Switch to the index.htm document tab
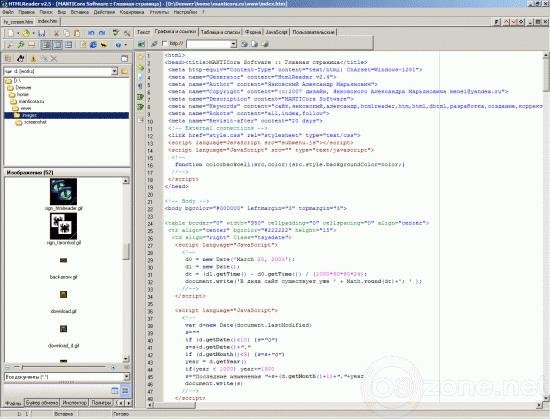 pyautogui.click(x=47, y=21)
